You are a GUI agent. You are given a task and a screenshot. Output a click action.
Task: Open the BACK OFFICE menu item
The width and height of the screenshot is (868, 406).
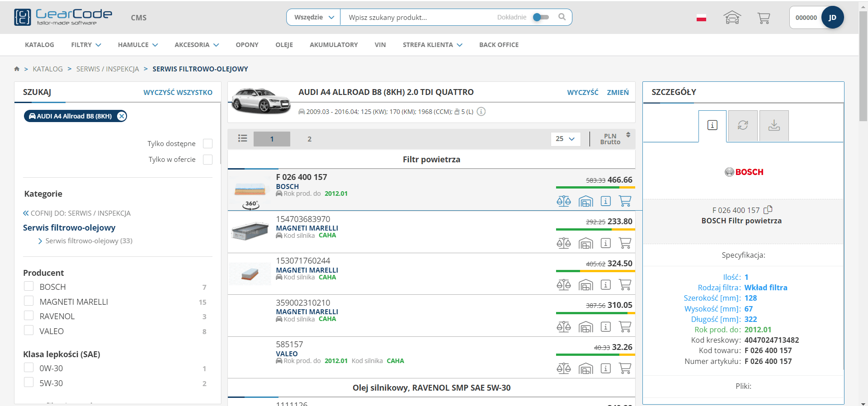point(499,45)
